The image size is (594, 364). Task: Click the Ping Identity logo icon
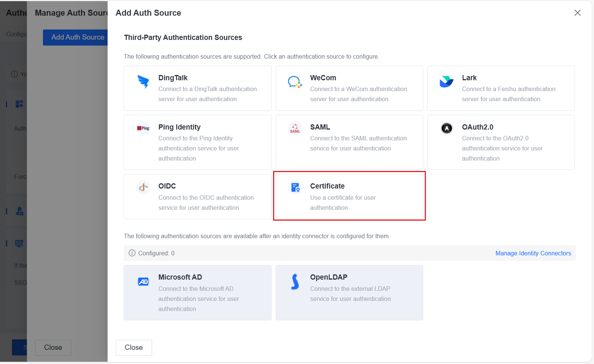pyautogui.click(x=143, y=128)
